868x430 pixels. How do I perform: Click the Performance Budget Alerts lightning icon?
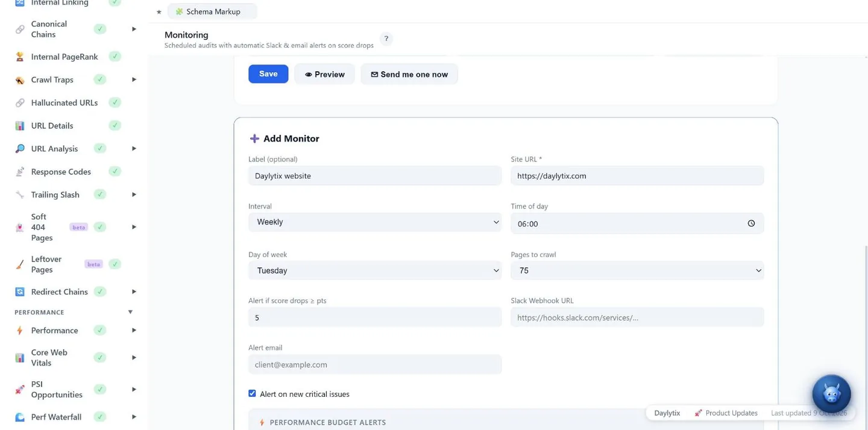262,423
